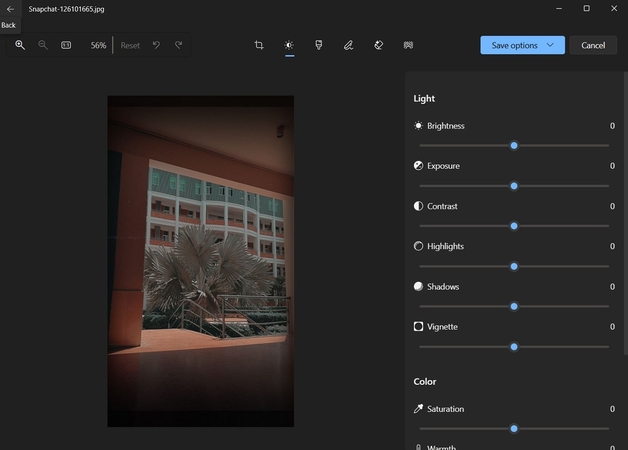Click the Brightness sun icon
This screenshot has height=450, width=628.
pos(418,126)
